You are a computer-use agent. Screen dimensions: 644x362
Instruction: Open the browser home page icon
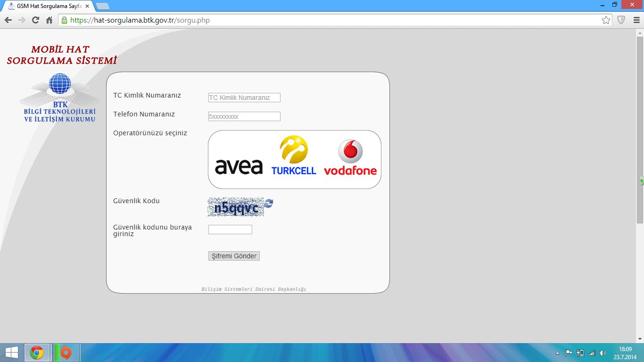pyautogui.click(x=49, y=20)
